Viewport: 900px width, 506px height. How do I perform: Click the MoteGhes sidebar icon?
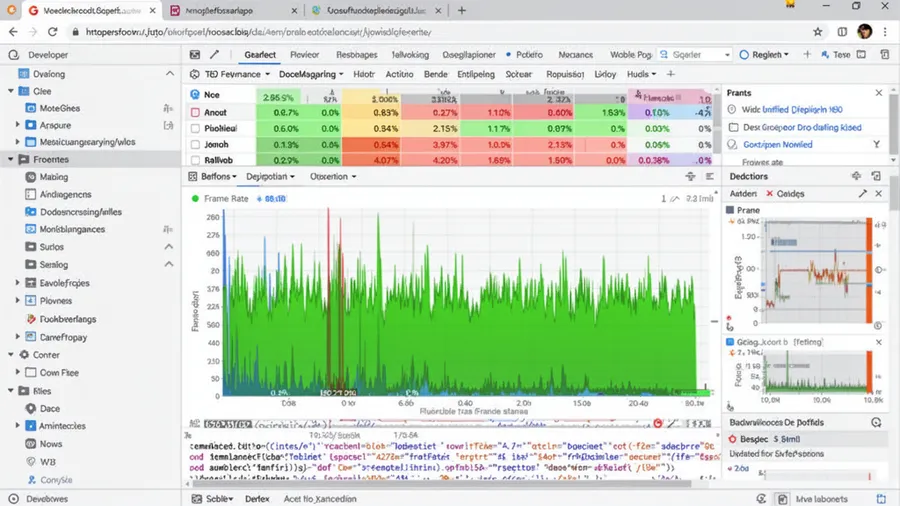pyautogui.click(x=30, y=108)
